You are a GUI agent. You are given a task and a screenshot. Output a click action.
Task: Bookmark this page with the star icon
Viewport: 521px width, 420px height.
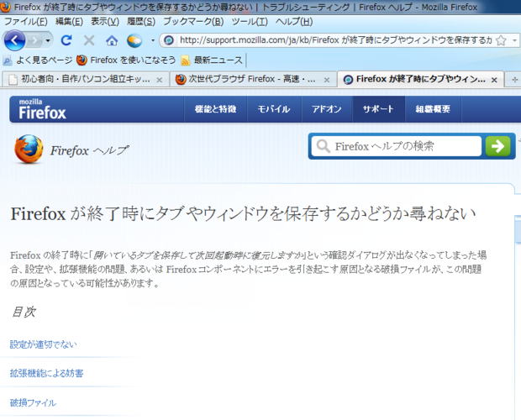[x=501, y=40]
